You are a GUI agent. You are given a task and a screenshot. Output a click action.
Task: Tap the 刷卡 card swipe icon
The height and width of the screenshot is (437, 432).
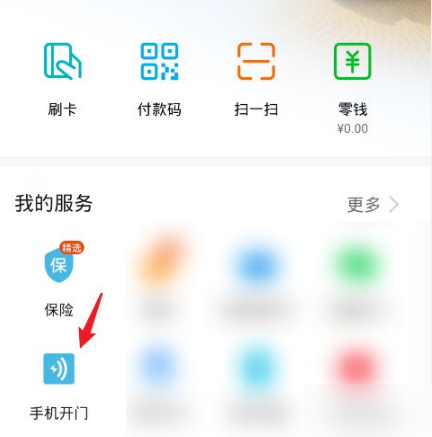[63, 61]
